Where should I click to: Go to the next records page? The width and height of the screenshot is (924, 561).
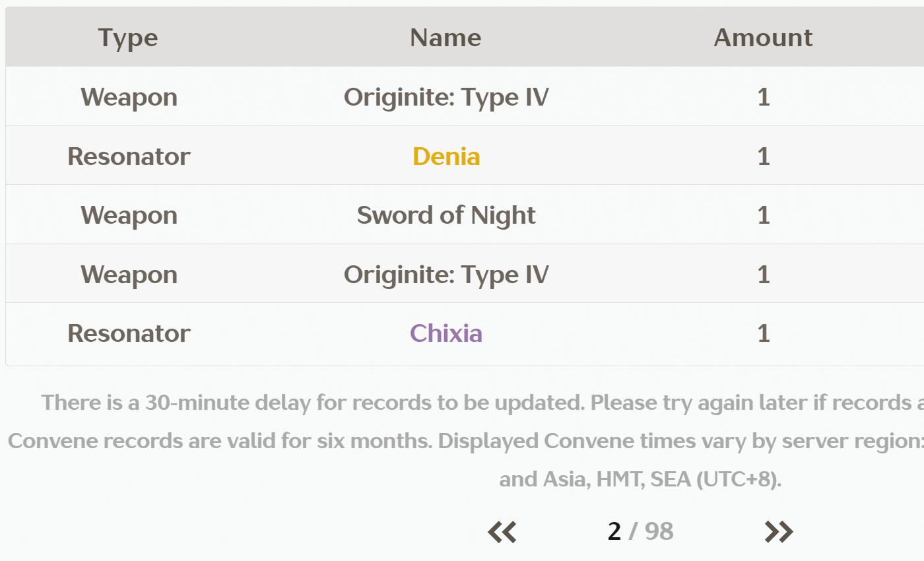[x=779, y=531]
